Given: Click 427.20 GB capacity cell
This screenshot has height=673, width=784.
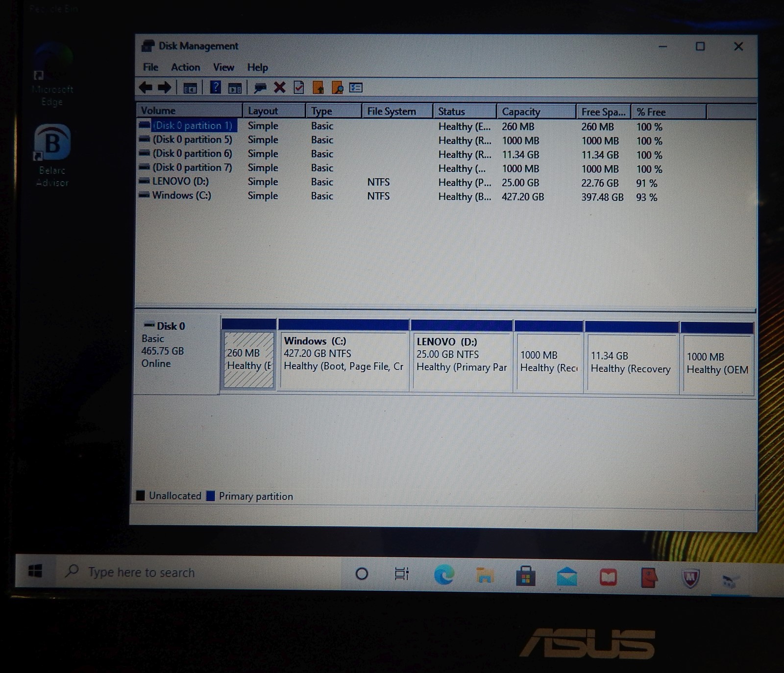Looking at the screenshot, I should tap(522, 197).
